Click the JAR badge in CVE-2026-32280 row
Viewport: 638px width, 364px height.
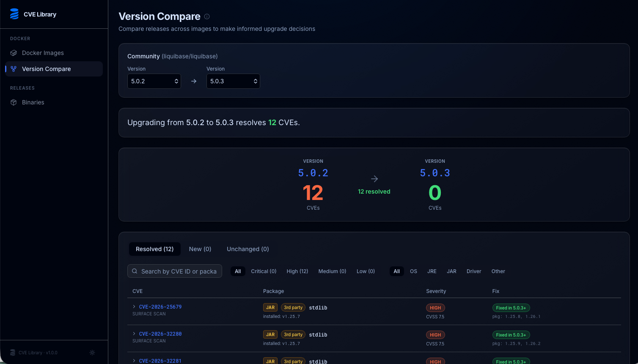tap(270, 335)
